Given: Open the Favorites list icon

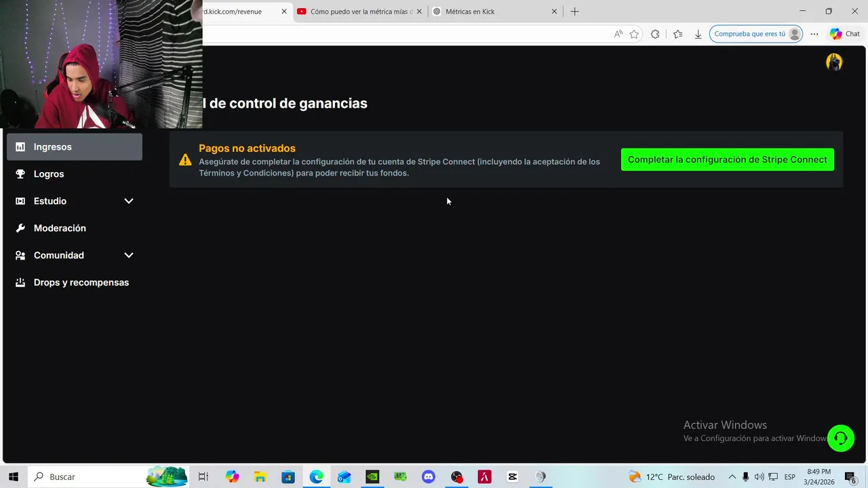Looking at the screenshot, I should point(677,34).
